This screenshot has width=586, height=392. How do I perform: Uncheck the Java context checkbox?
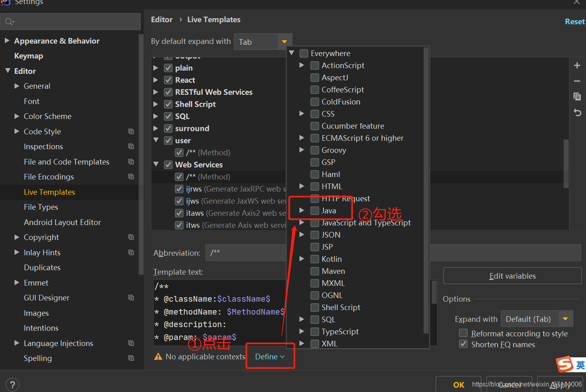(x=314, y=210)
